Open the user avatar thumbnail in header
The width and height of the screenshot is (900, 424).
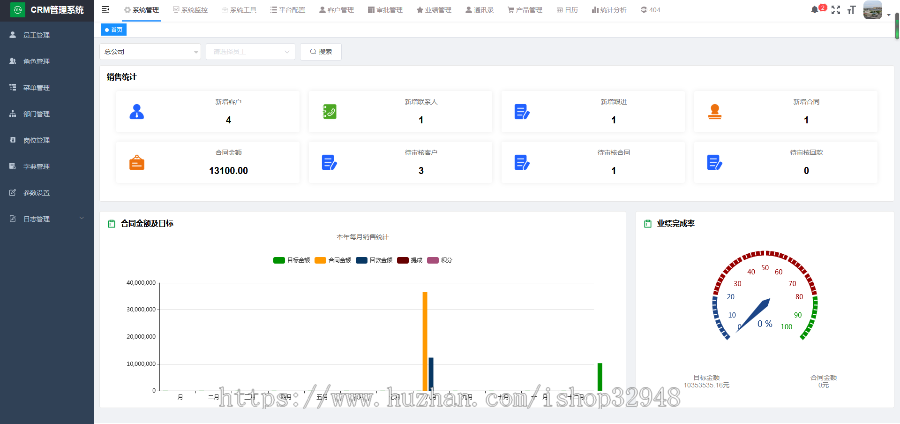873,11
